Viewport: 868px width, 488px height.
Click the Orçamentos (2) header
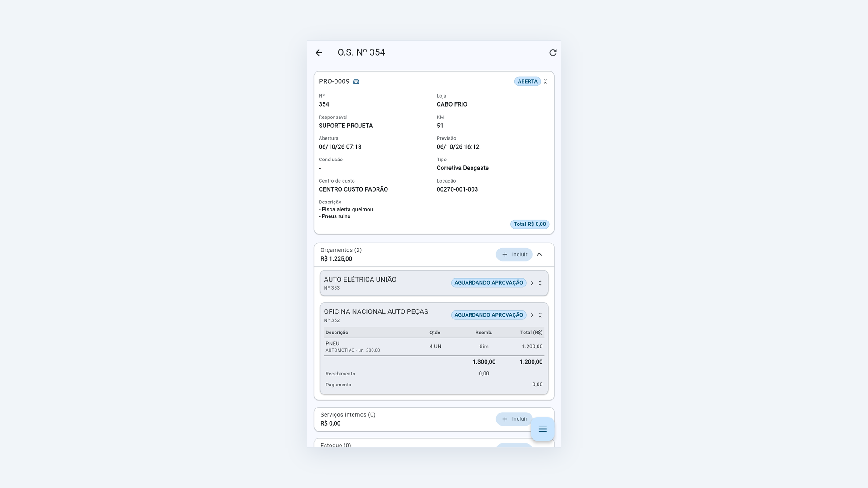click(341, 250)
